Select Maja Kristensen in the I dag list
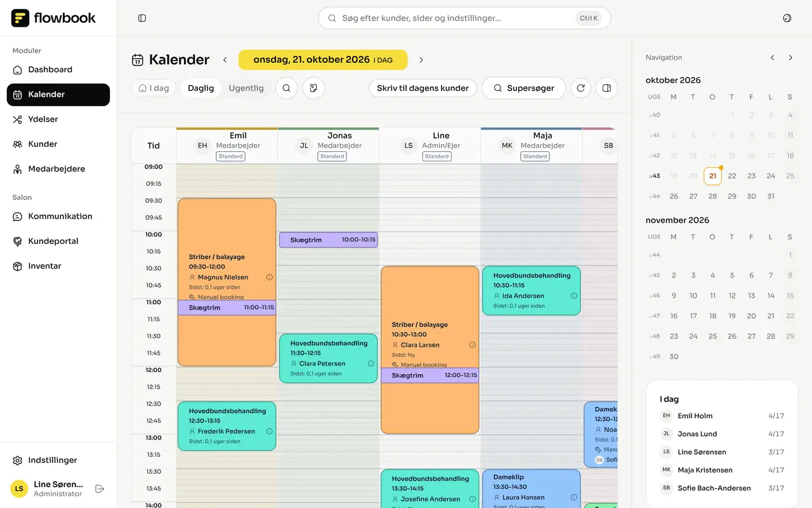 pos(722,471)
